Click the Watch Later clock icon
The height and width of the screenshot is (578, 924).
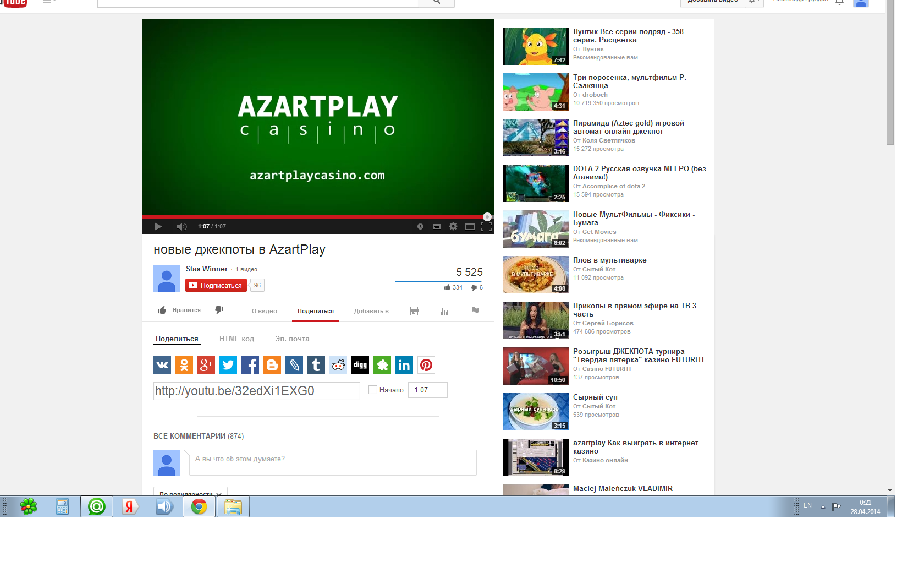420,226
